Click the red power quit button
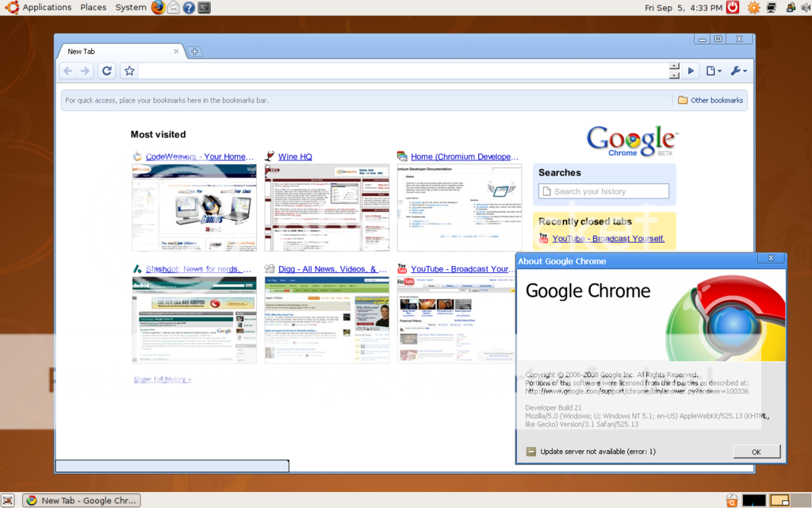Viewport: 812px width, 508px height. point(732,7)
